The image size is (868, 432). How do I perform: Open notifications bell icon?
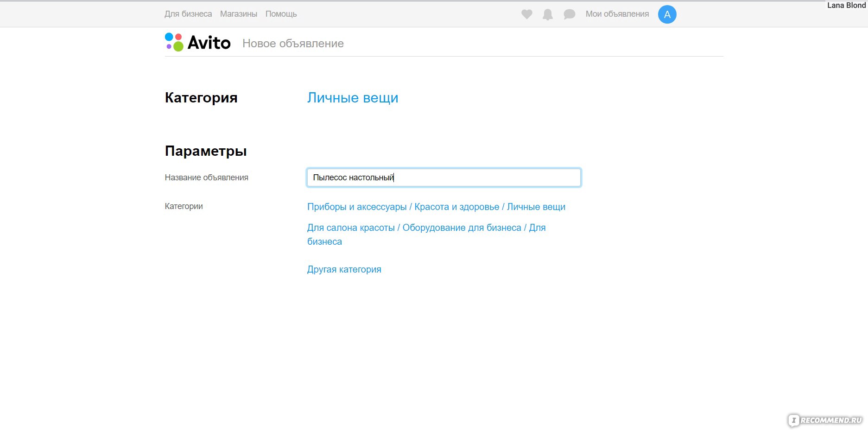(548, 14)
